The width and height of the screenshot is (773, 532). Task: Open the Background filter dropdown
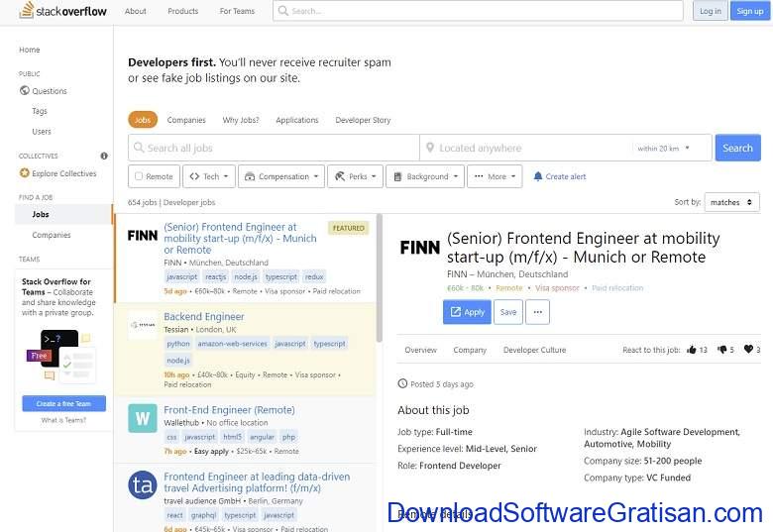pyautogui.click(x=425, y=176)
